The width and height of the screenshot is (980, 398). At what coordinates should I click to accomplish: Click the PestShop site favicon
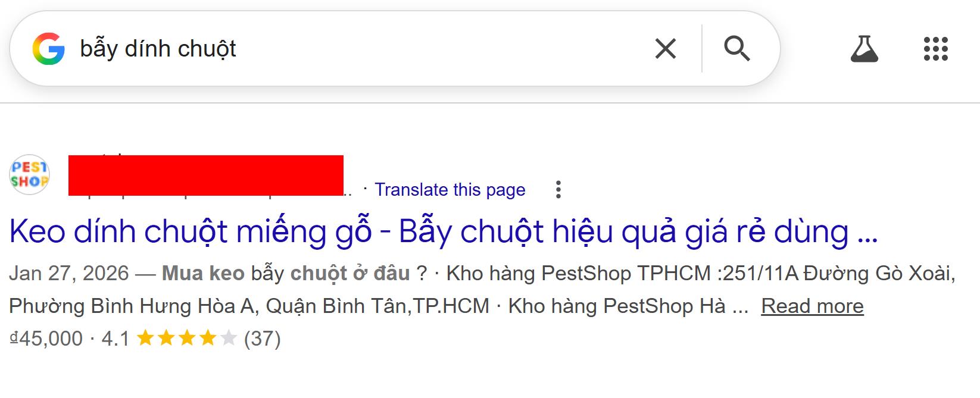click(x=29, y=175)
